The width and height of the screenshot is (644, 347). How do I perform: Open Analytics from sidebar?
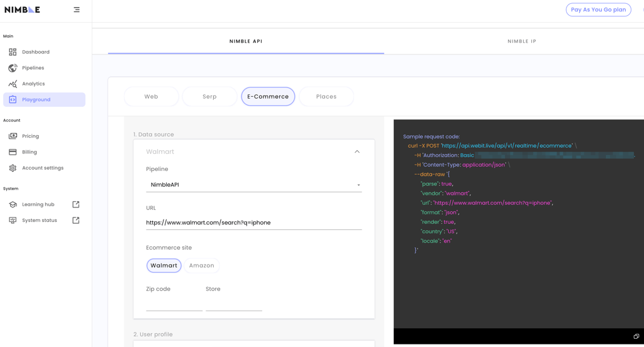coord(33,84)
